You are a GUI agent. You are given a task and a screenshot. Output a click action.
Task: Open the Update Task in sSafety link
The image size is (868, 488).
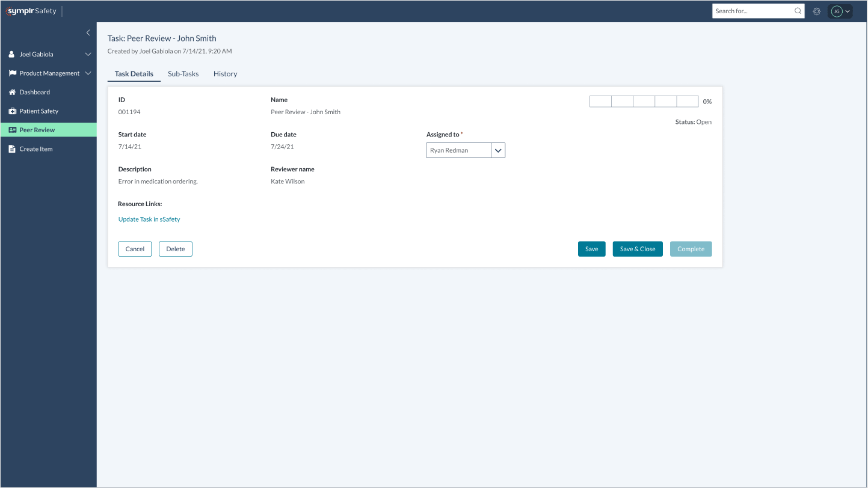click(x=149, y=219)
